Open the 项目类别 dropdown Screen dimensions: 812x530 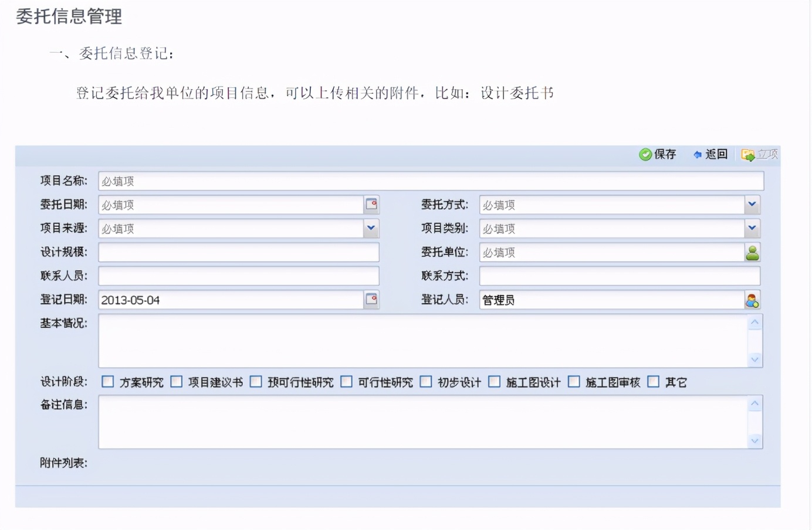pyautogui.click(x=752, y=228)
